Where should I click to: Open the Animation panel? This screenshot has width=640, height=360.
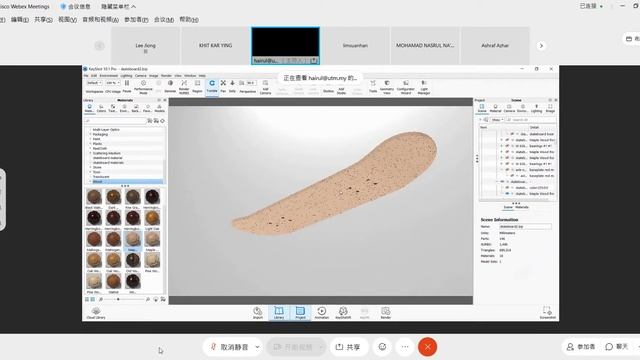[x=322, y=313]
